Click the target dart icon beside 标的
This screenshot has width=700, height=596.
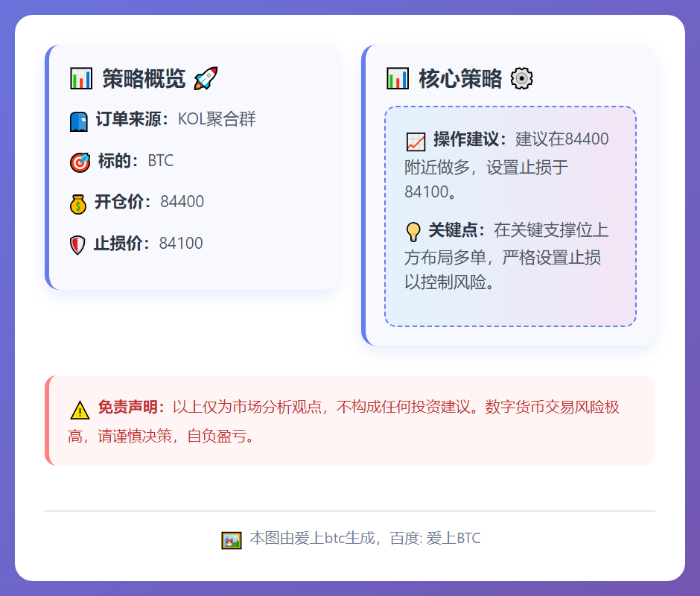[x=80, y=162]
